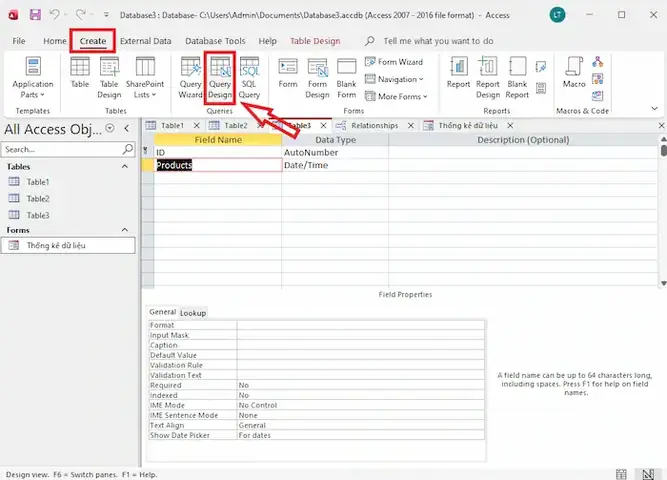Create a new Table
The width and height of the screenshot is (667, 480).
80,72
